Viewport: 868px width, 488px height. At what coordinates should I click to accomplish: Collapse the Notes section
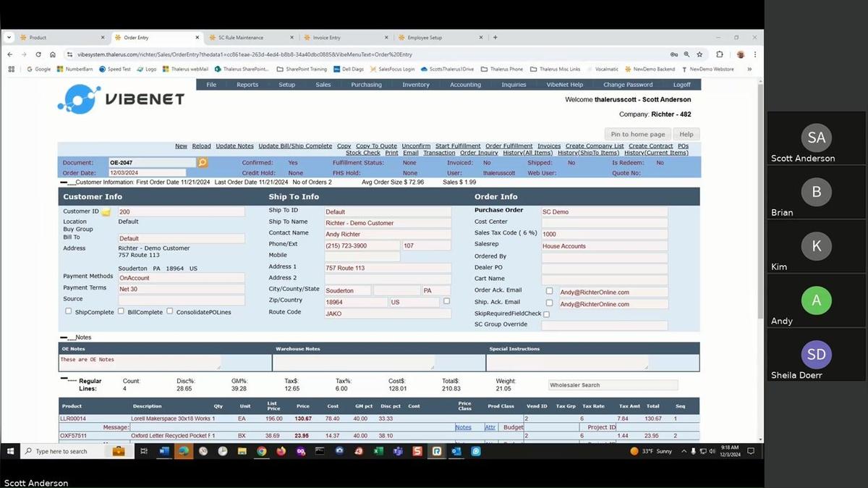[x=64, y=337]
